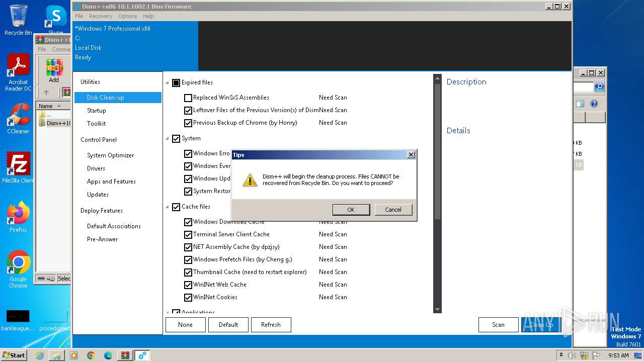Click the up-folder arrow in WinRAR window

(x=46, y=93)
